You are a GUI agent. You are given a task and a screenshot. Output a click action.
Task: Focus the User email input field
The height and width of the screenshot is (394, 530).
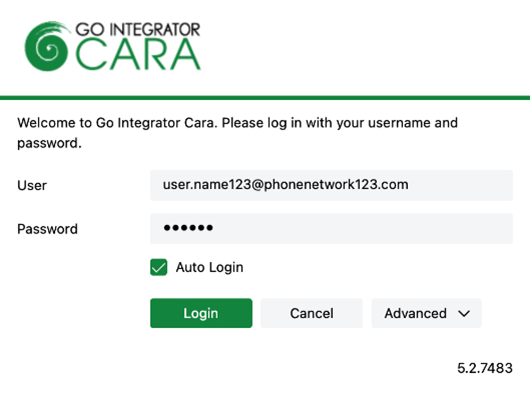[x=332, y=185]
